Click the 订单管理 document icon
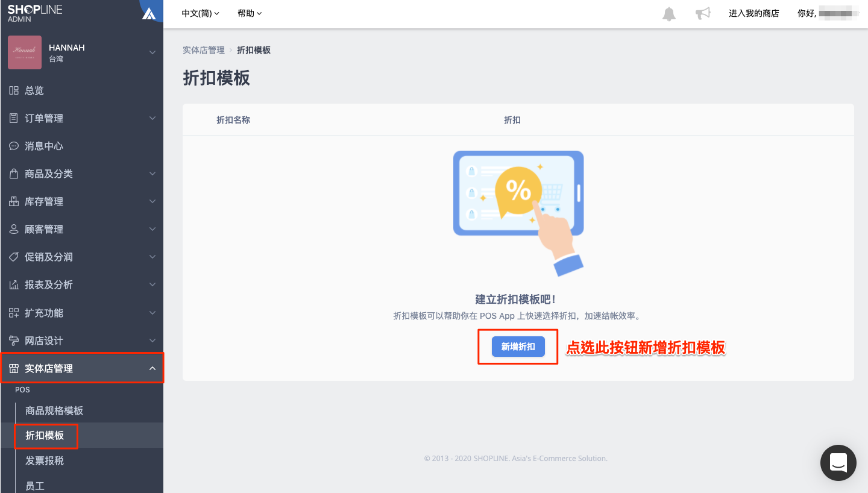This screenshot has height=493, width=868. [14, 118]
